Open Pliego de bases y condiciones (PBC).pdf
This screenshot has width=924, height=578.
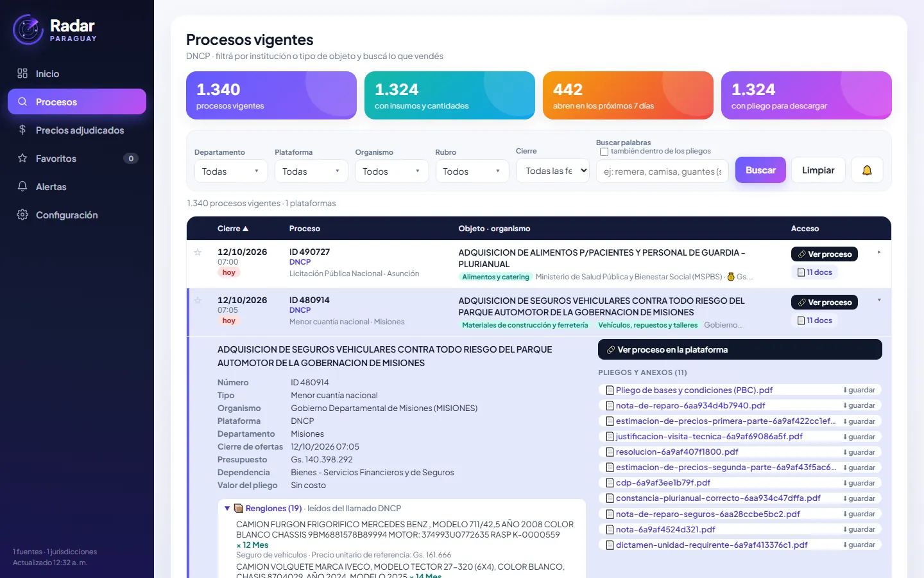click(x=694, y=390)
